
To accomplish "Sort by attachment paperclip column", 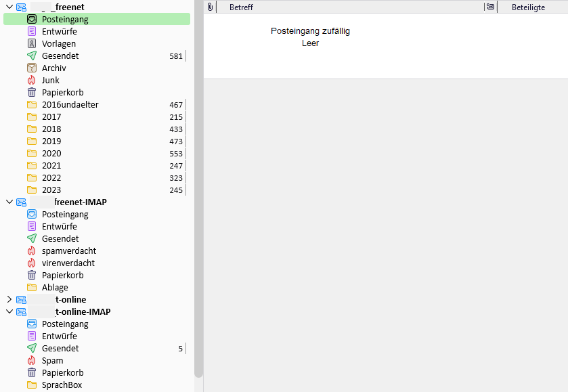I will (210, 7).
